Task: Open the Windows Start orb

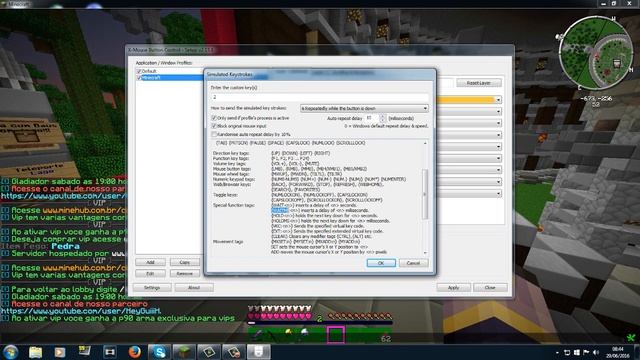Action: 10,352
